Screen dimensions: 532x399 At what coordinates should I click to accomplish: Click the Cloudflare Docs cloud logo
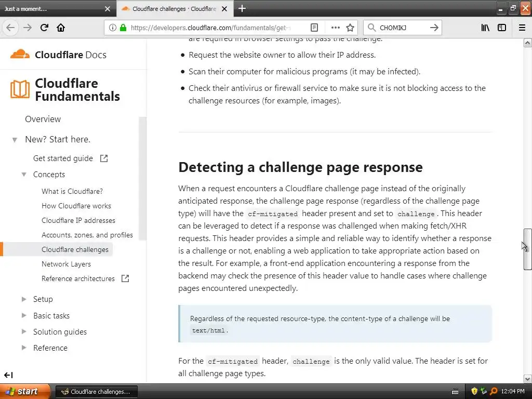coord(20,54)
